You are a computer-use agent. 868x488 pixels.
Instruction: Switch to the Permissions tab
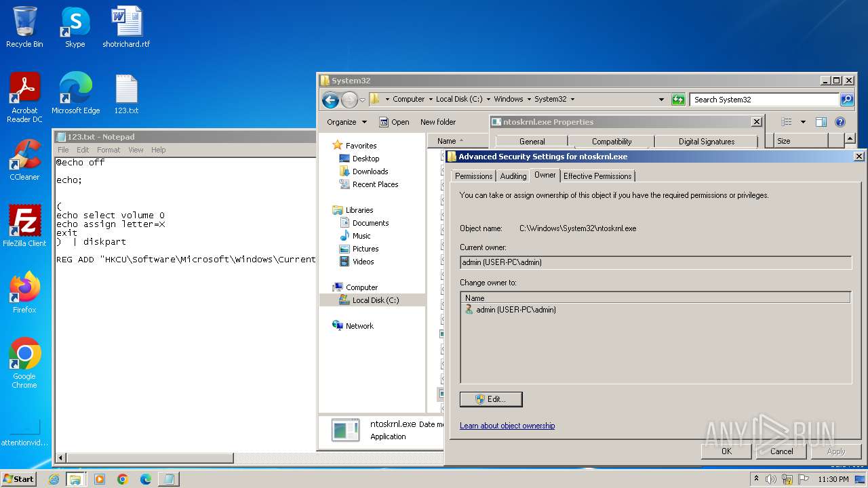(473, 176)
